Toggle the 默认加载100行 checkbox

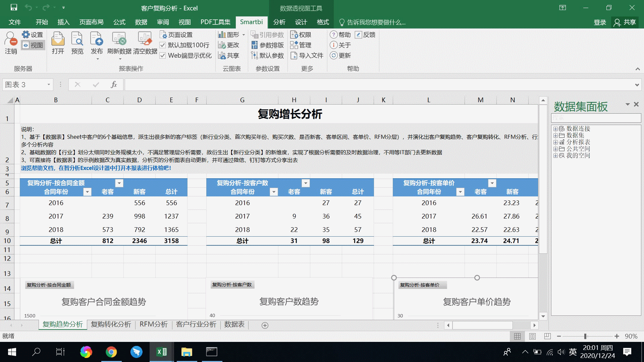coord(163,45)
